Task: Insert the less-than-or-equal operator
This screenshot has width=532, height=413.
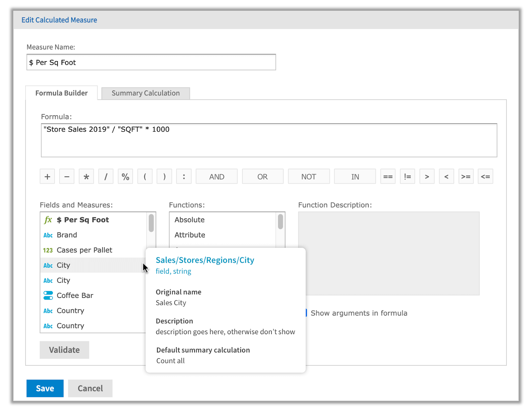Action: click(485, 177)
